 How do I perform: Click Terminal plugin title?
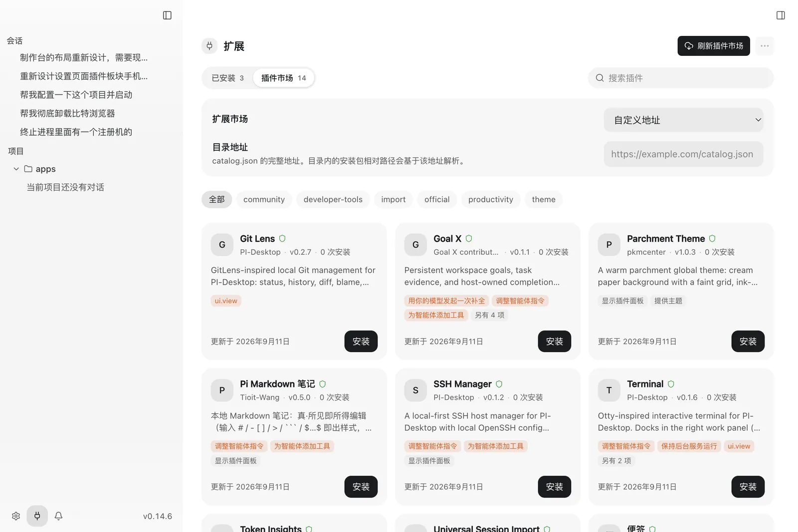(645, 384)
